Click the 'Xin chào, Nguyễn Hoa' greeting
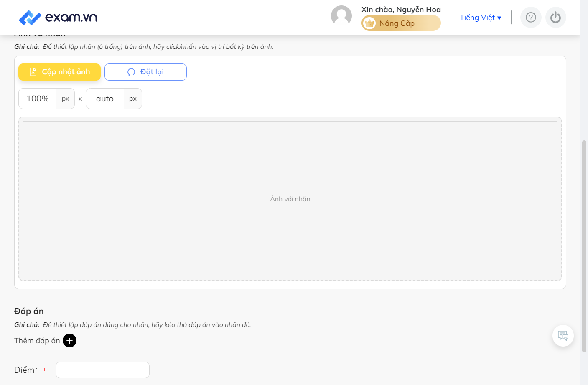 click(x=401, y=10)
